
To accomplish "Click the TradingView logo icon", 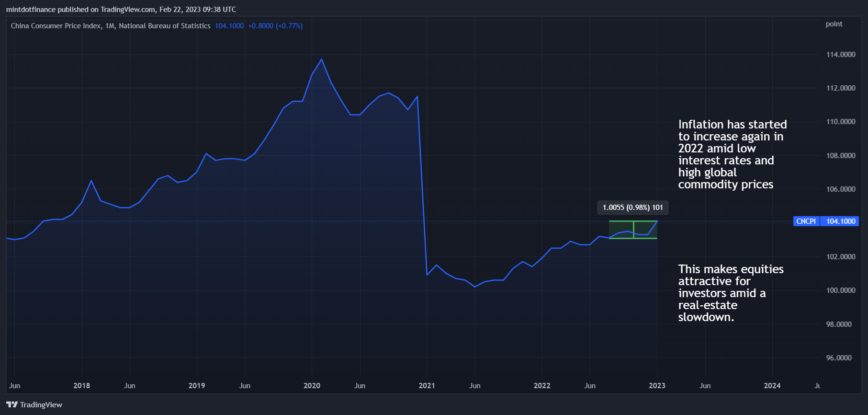I will 12,404.
